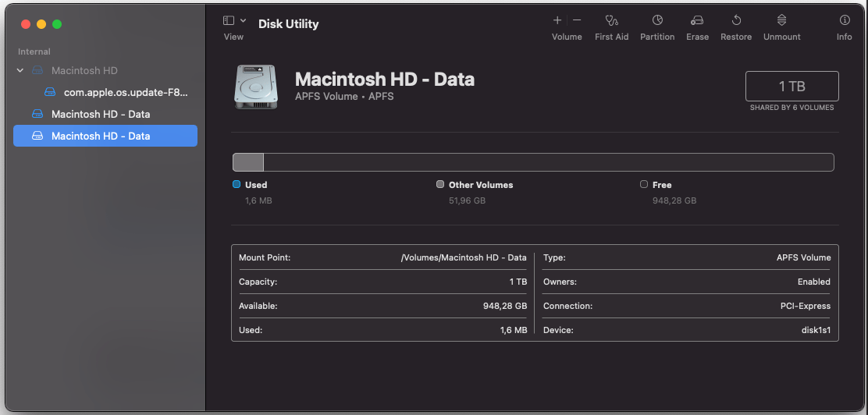Open the View dropdown chevron
This screenshot has height=415, width=868.
click(243, 20)
